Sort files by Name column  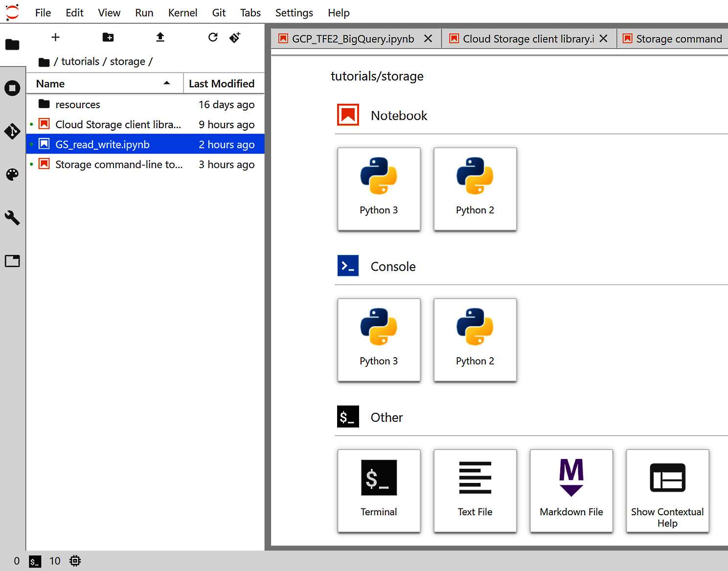tap(105, 84)
